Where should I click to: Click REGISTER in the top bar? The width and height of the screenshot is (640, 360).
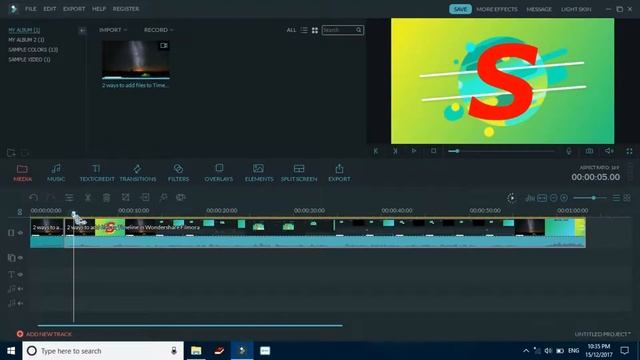126,9
